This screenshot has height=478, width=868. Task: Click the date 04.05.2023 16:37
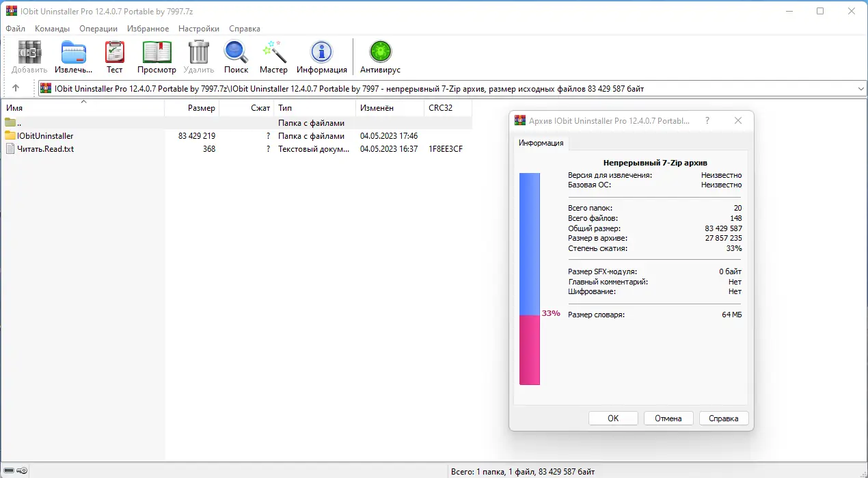tap(389, 148)
